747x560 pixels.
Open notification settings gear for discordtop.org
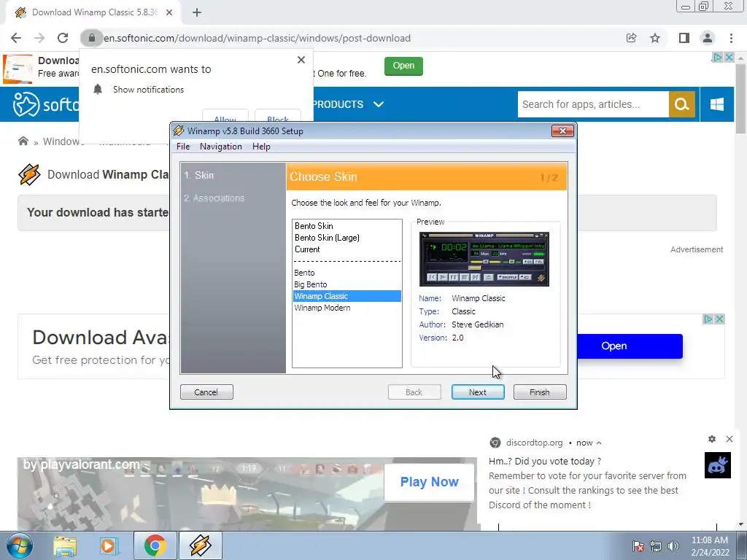coord(712,439)
